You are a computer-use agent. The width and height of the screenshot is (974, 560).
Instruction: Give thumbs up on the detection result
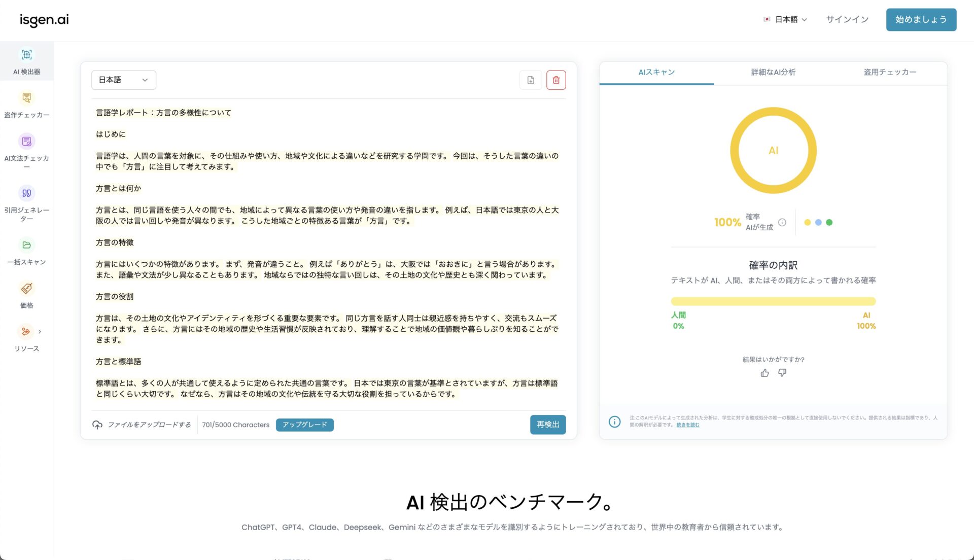(x=764, y=373)
